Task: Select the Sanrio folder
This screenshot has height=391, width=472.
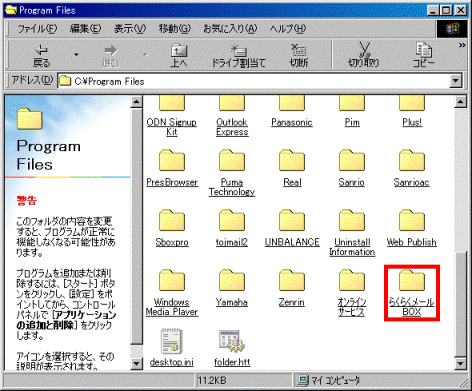Action: (x=352, y=168)
